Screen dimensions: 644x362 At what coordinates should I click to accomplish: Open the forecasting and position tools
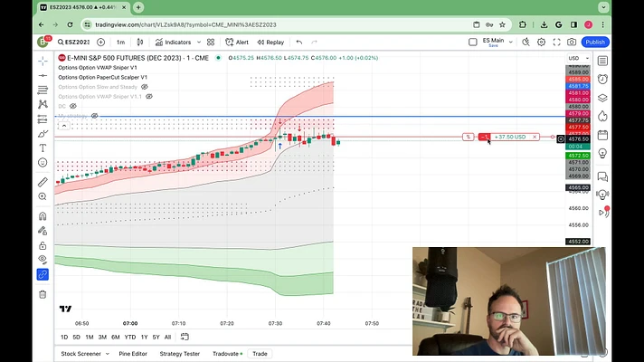pyautogui.click(x=43, y=119)
